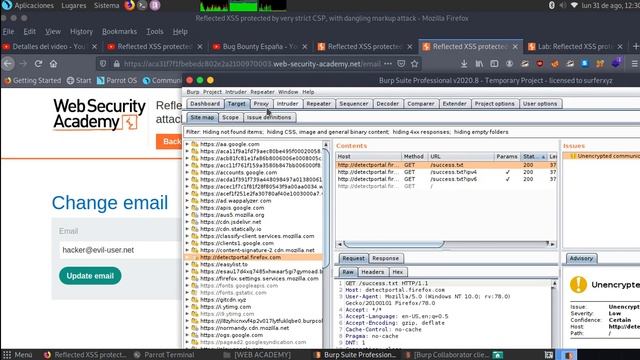Open the Scope sub-tab
This screenshot has width=640, height=360.
(230, 118)
